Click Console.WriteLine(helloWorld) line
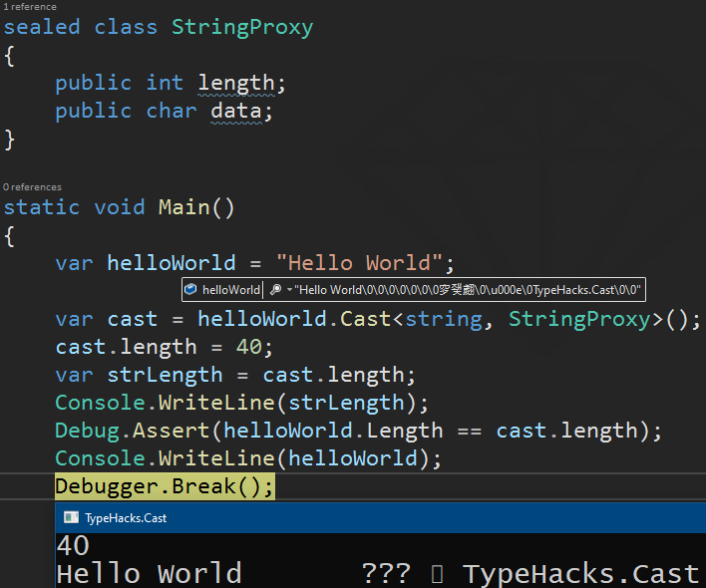The width and height of the screenshot is (706, 588). coord(248,458)
